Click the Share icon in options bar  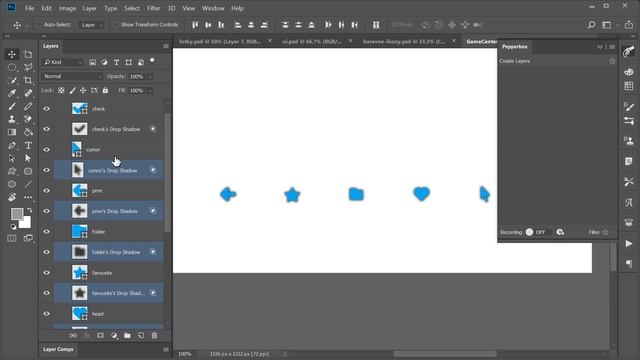[629, 25]
